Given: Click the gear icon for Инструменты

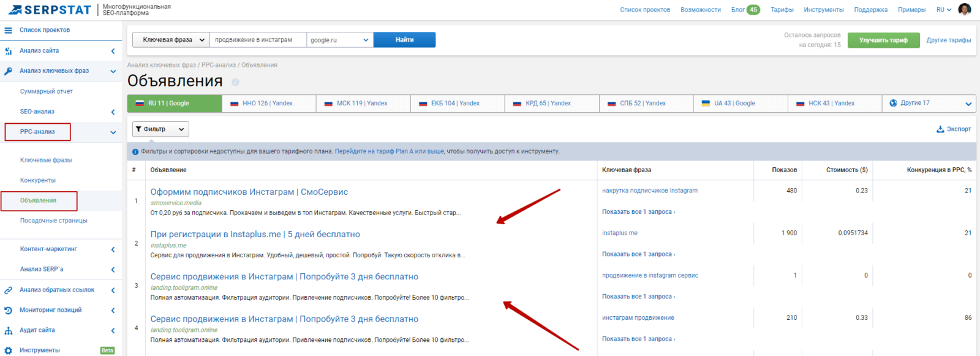Looking at the screenshot, I should coord(8,350).
